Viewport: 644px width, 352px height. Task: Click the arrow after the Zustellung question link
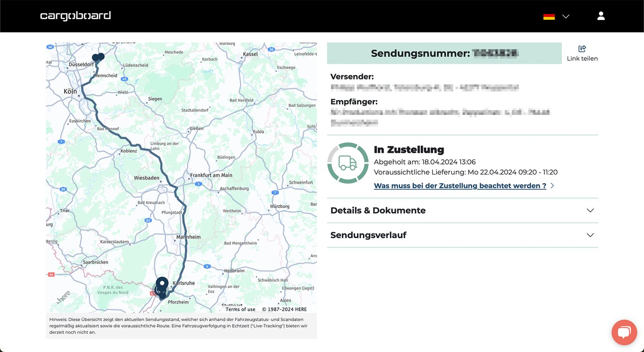552,186
